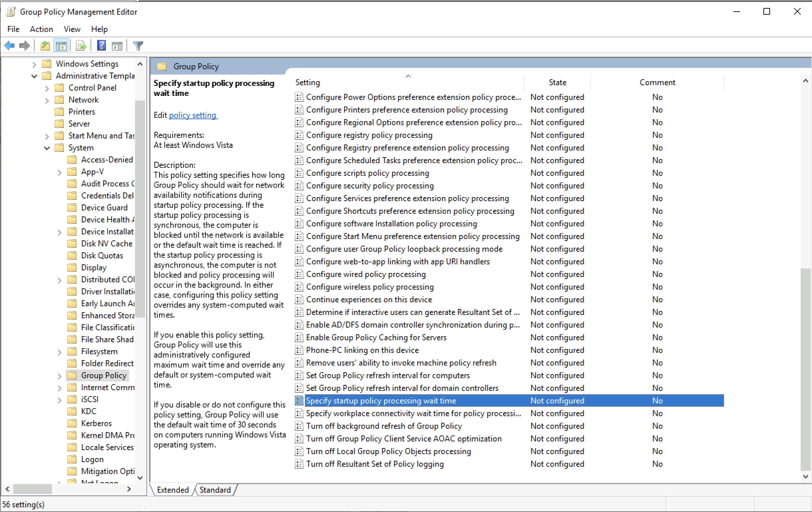Toggle the Filter funnel icon
Screen dimensions: 812x512
tap(138, 46)
